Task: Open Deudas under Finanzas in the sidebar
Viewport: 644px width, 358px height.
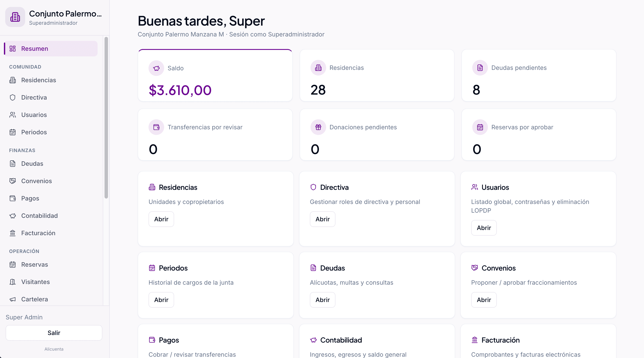Action: 51,164
